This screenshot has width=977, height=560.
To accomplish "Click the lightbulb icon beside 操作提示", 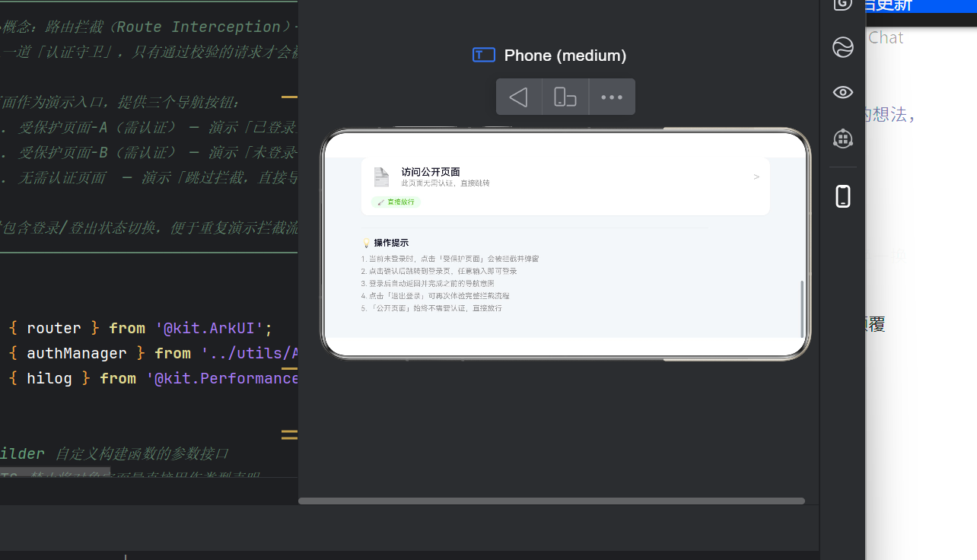I will (366, 243).
